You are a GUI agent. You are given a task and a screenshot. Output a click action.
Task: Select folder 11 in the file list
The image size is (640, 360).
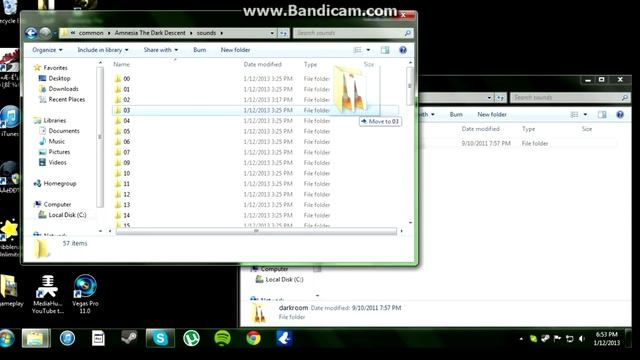(x=127, y=184)
